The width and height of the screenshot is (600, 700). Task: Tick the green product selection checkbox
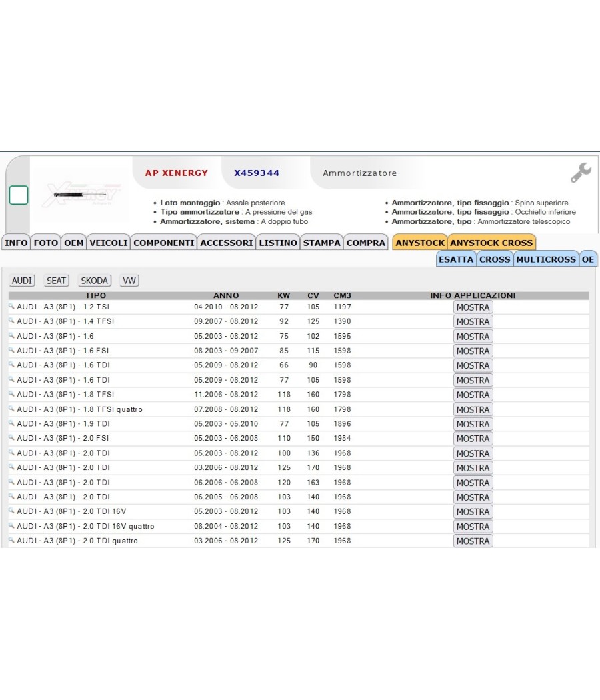tap(19, 195)
